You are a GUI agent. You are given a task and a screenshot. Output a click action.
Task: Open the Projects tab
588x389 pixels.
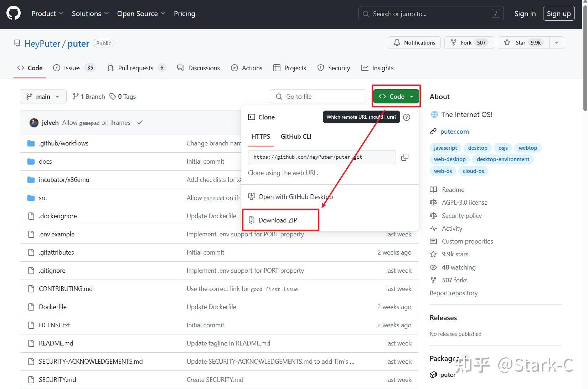[x=290, y=68]
